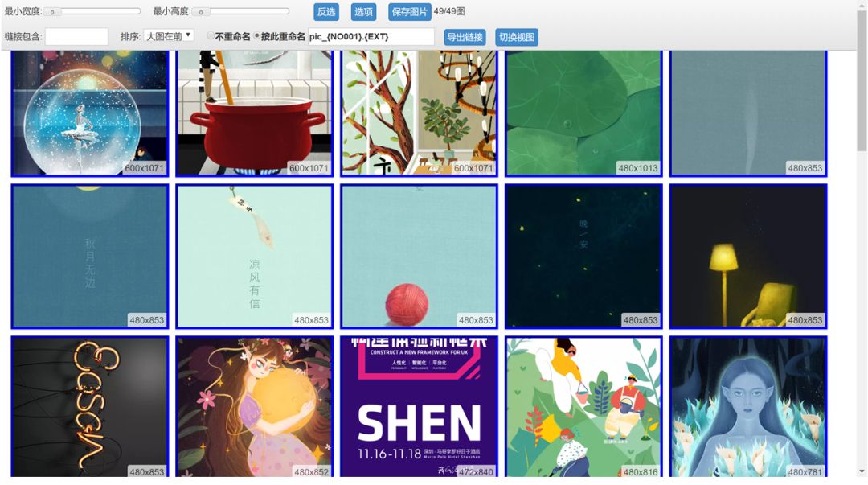Click the 反选 (invert selection) button
Viewport: 868px width, 485px height.
pyautogui.click(x=326, y=12)
